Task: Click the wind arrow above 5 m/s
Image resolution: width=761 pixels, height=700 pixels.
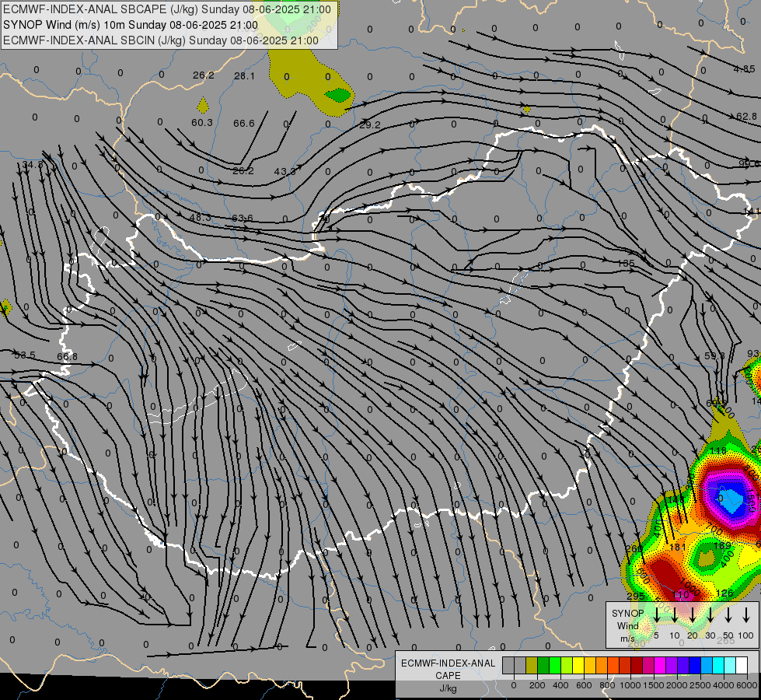Action: coord(657,615)
